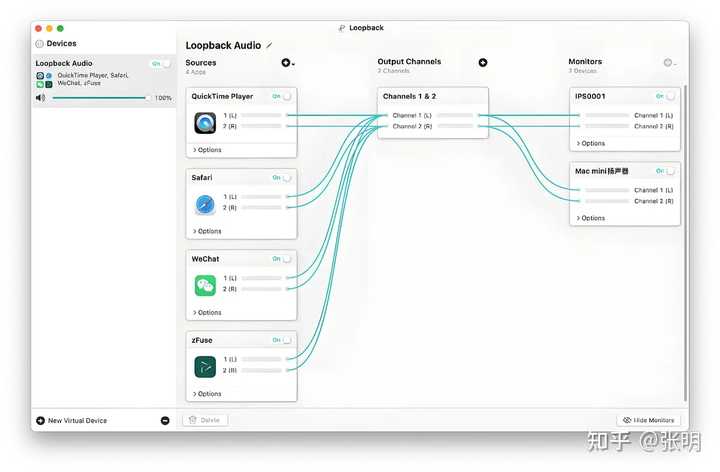Rename device using pencil icon

point(269,45)
